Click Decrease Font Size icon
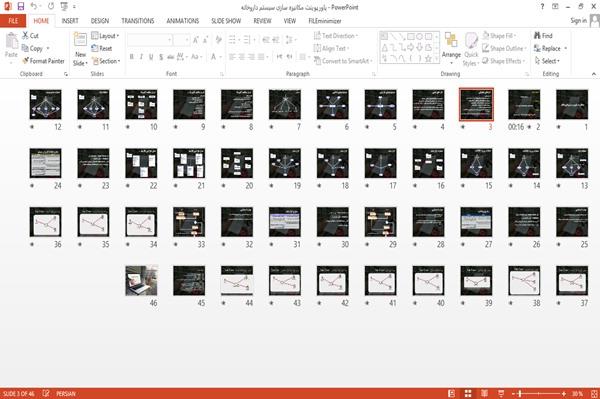The height and width of the screenshot is (399, 600). point(205,39)
